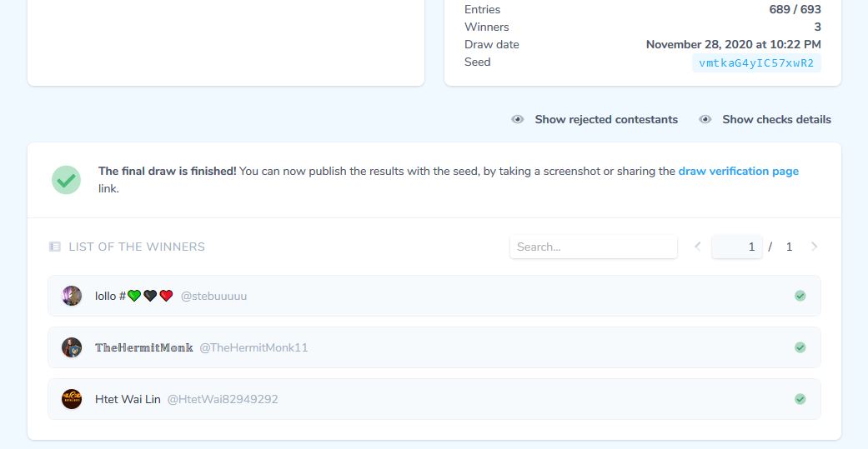Click the green heart emoji in lollo's name
The height and width of the screenshot is (449, 868).
pos(134,296)
